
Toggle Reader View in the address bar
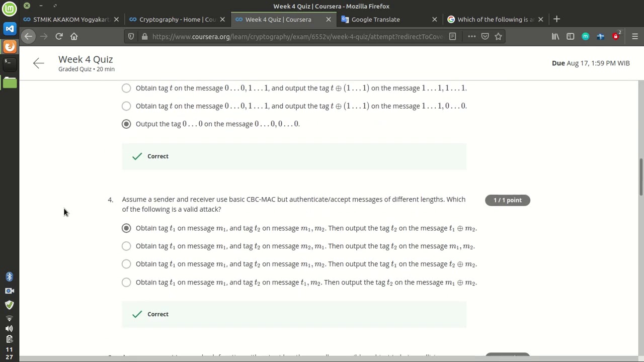452,36
